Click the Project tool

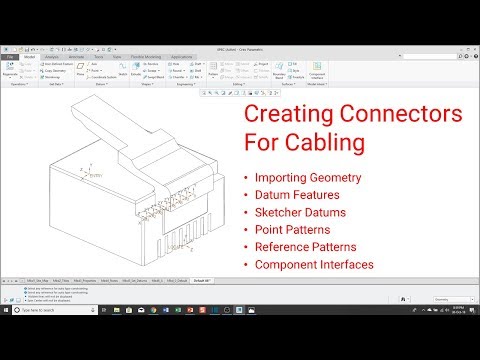(261, 64)
